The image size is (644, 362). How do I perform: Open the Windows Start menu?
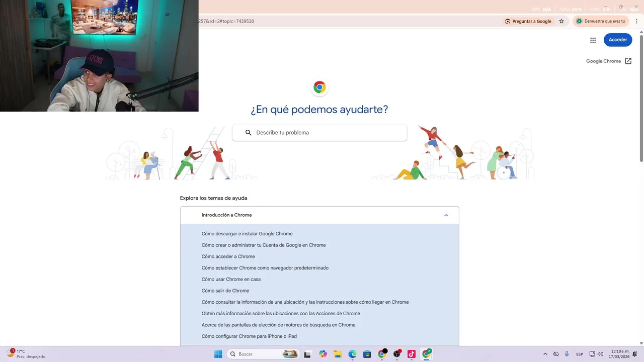tap(218, 354)
